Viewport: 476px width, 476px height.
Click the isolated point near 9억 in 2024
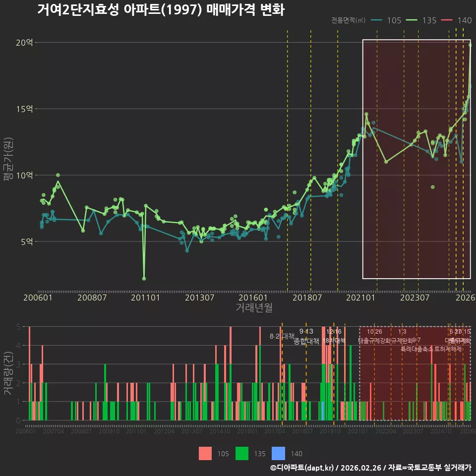[432, 187]
